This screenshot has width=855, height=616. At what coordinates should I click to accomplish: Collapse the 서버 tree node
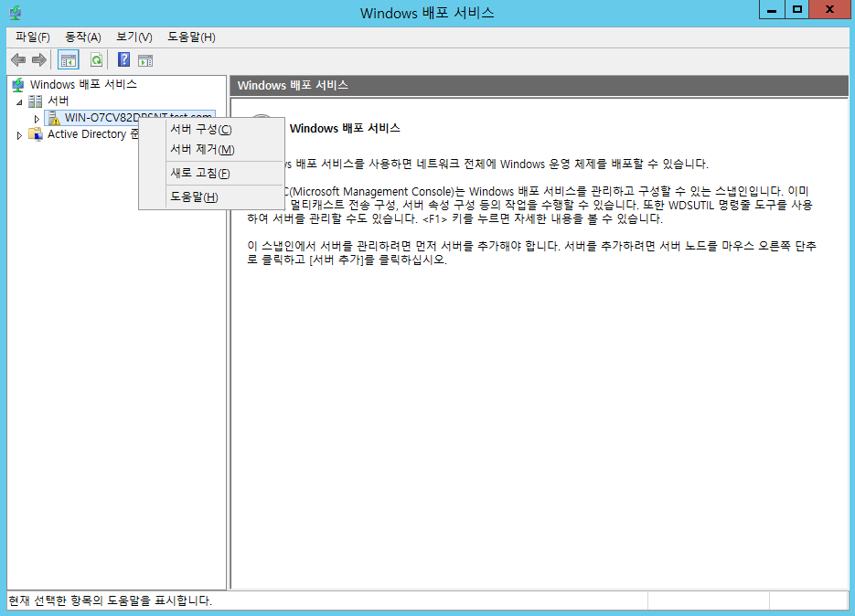coord(19,101)
